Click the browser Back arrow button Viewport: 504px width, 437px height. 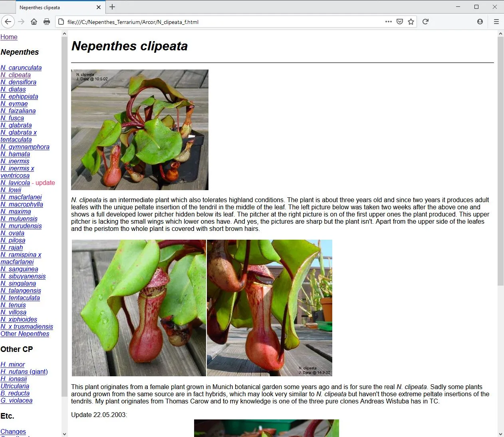(x=8, y=22)
